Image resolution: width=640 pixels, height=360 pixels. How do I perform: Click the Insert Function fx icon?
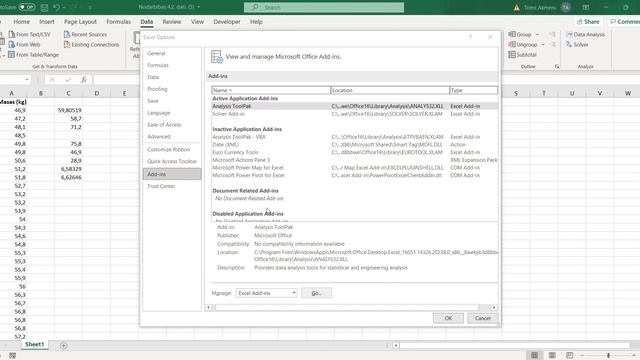coord(83,80)
